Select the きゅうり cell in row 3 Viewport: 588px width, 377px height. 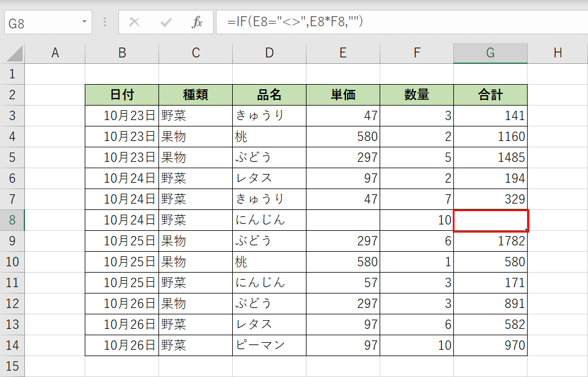(x=269, y=115)
